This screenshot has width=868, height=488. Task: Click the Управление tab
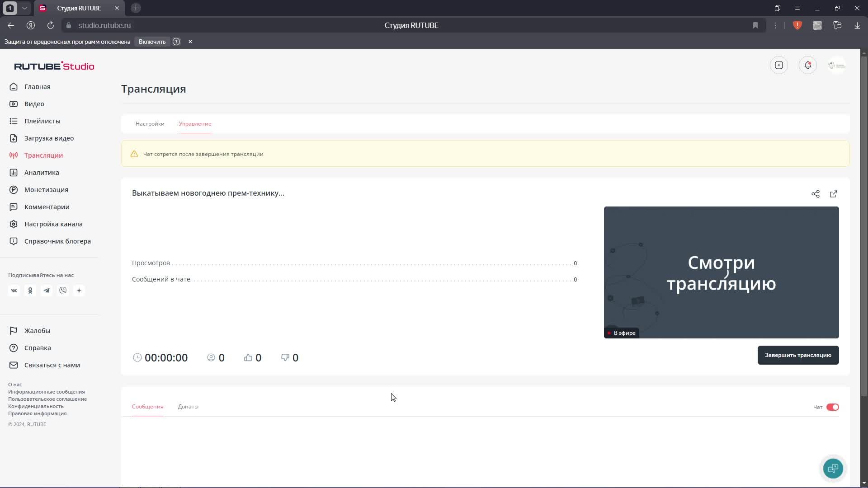click(195, 123)
